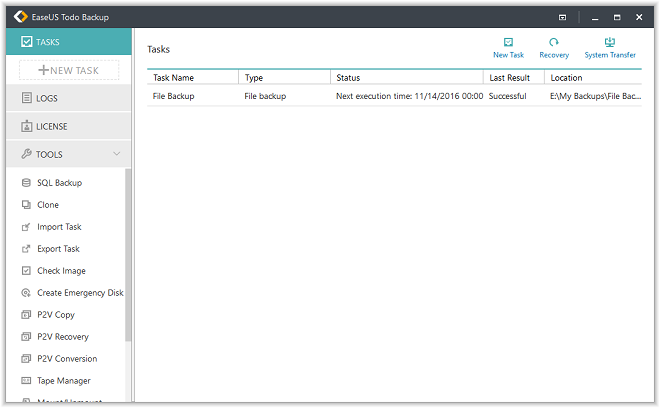Image resolution: width=660 pixels, height=408 pixels.
Task: Click the New Task toolbar icon
Action: (x=508, y=43)
